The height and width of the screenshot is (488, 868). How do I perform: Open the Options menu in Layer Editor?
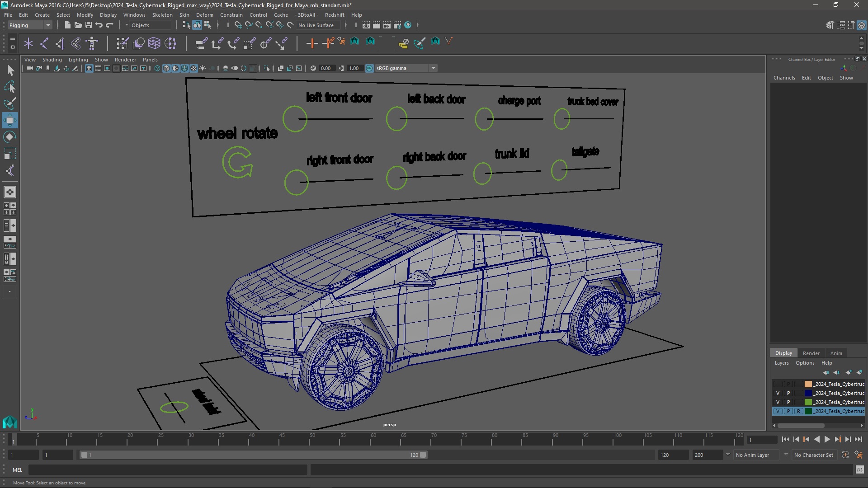[x=805, y=363]
